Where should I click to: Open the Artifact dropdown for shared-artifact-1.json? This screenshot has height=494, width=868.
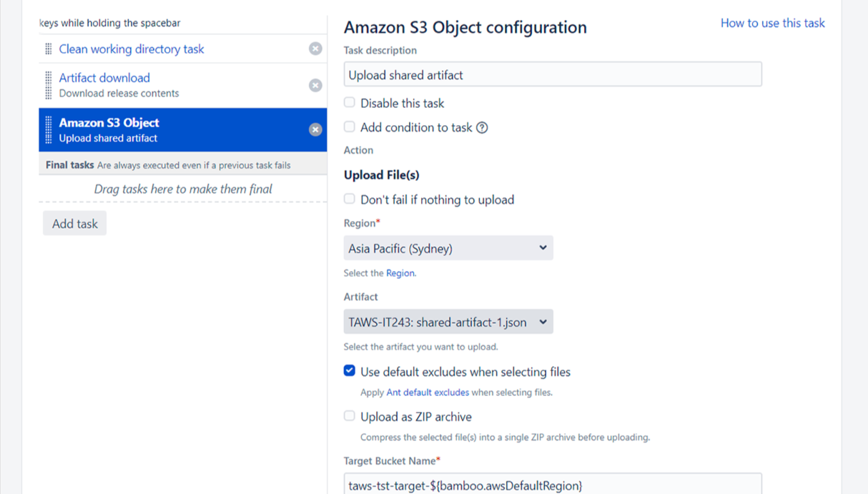coord(448,322)
